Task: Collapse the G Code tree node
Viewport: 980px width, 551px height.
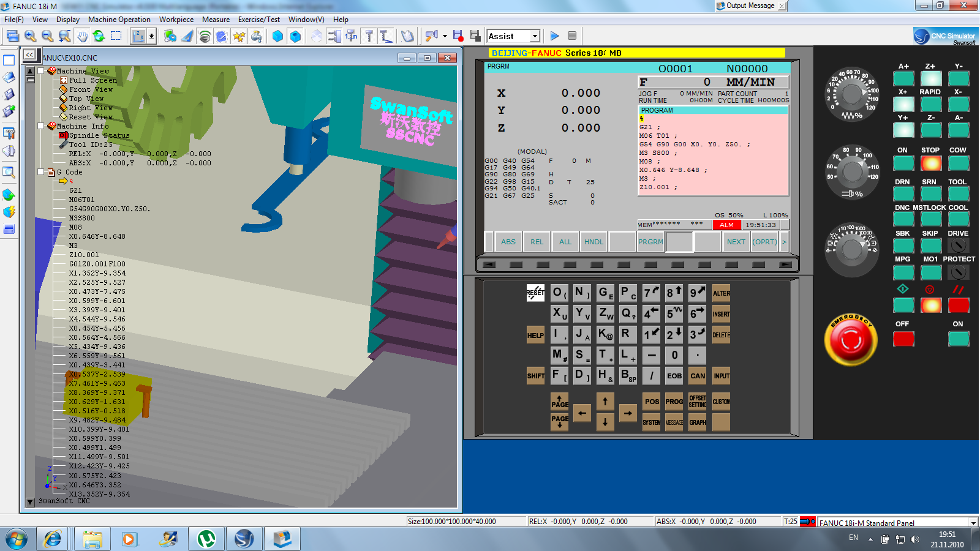Action: 41,172
